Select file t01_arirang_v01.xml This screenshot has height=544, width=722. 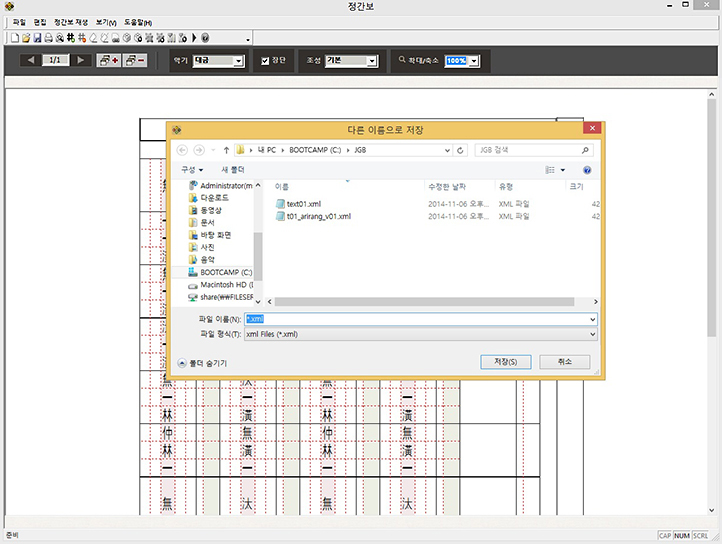(x=314, y=216)
